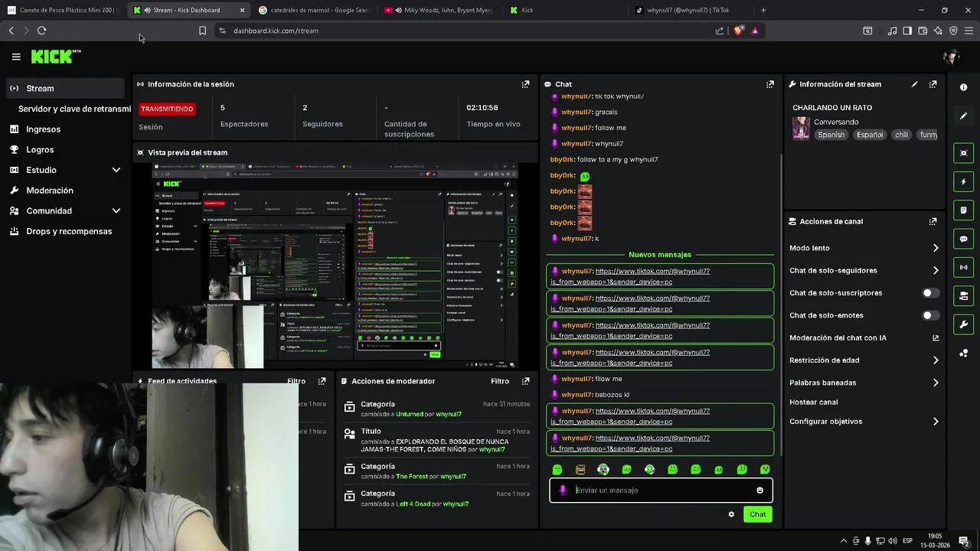Click the Kick logo
The width and height of the screenshot is (980, 551).
tap(55, 57)
